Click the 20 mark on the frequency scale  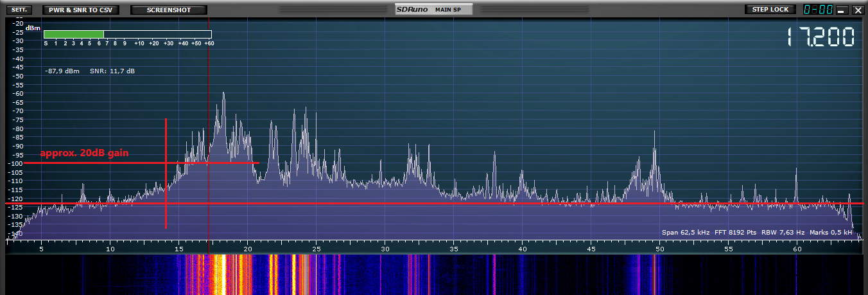pos(248,248)
